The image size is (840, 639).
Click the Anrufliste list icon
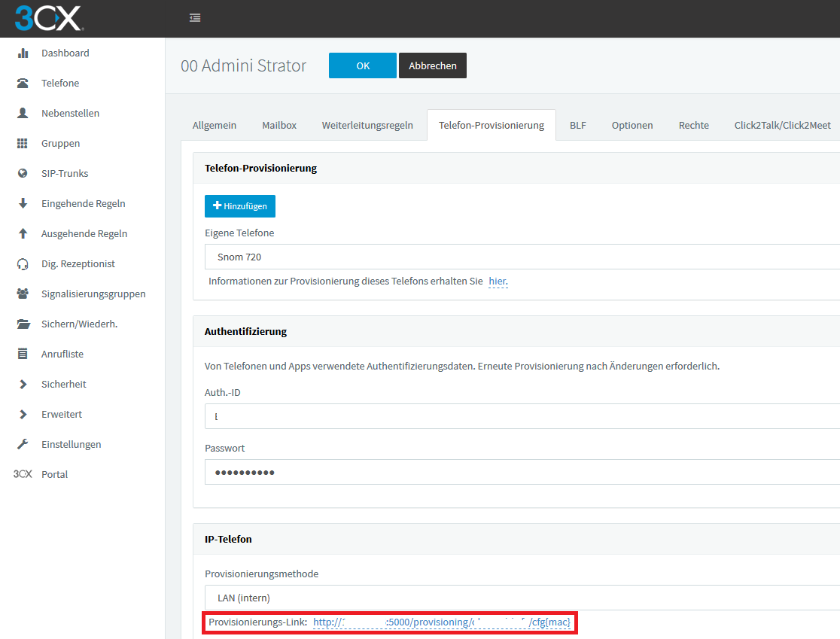pos(23,354)
